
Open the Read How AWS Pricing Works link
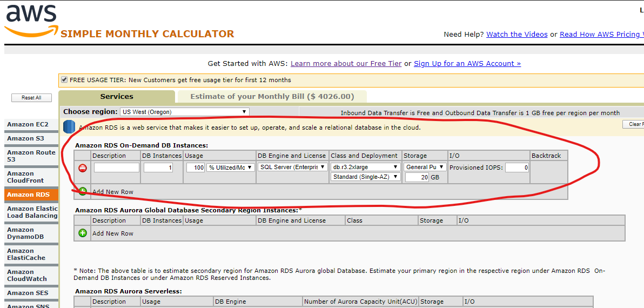click(x=602, y=35)
